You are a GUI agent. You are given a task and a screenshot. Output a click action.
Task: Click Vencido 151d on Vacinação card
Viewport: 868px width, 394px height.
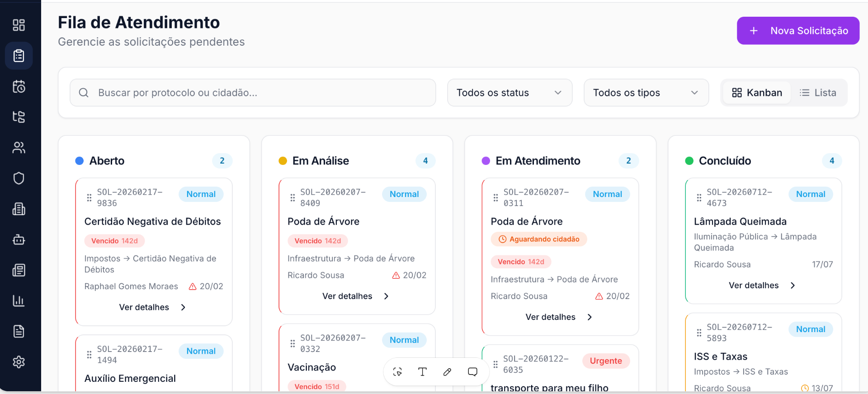(317, 387)
